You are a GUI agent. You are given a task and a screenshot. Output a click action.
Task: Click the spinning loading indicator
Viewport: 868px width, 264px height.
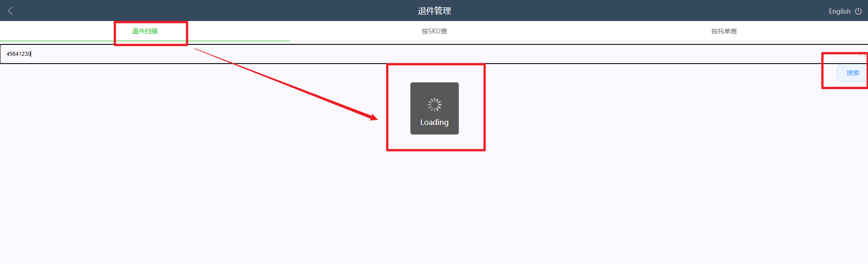pyautogui.click(x=434, y=105)
